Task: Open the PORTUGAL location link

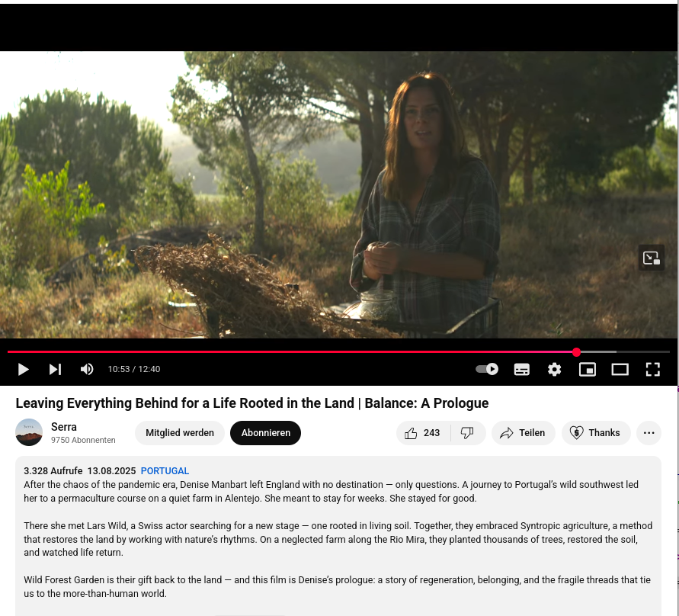Action: (165, 471)
